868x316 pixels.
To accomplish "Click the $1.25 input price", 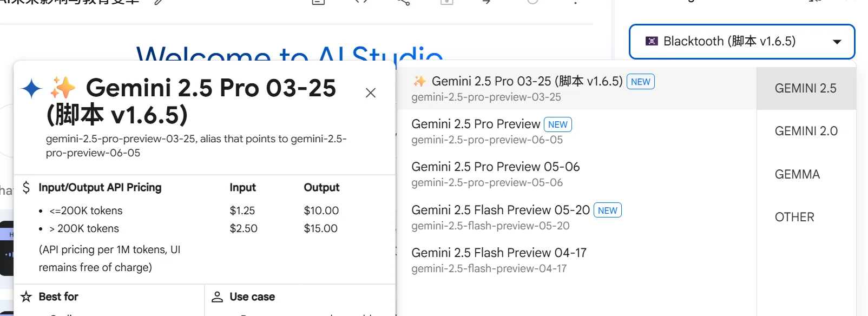I will pyautogui.click(x=242, y=210).
